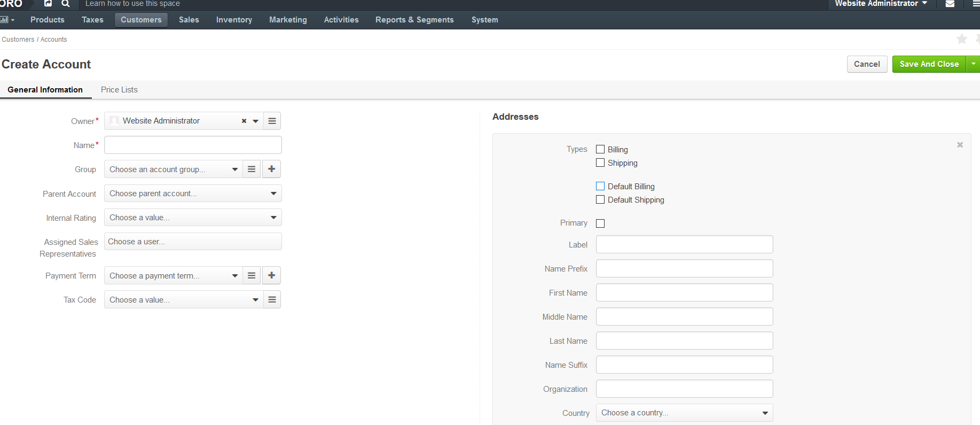
Task: Open the 'Choose an account group' dropdown
Action: [173, 169]
